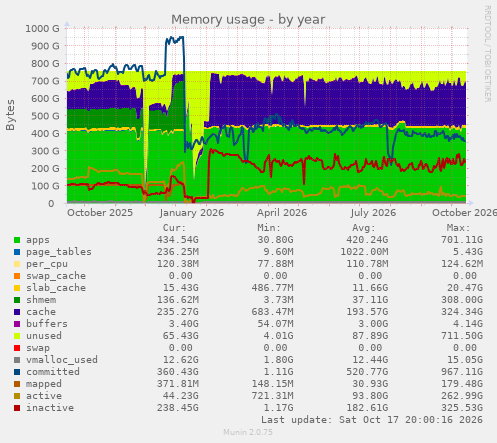This screenshot has width=497, height=443.
Task: Click the per_cpu legend color swatch
Action: 17,264
